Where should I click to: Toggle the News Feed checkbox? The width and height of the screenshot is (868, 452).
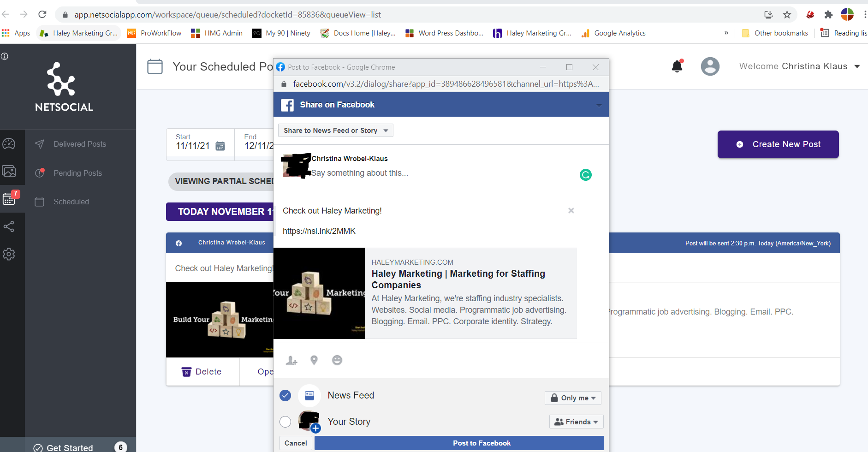click(285, 395)
